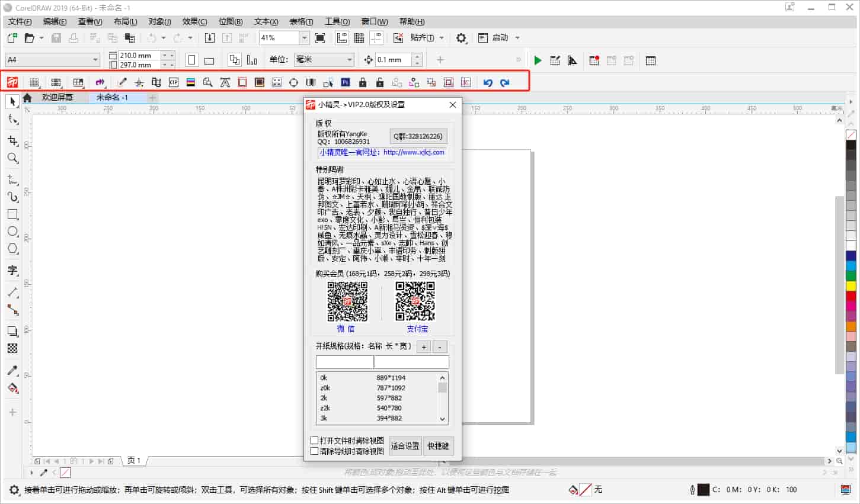Open the zoom level 41% dropdown

coord(304,38)
